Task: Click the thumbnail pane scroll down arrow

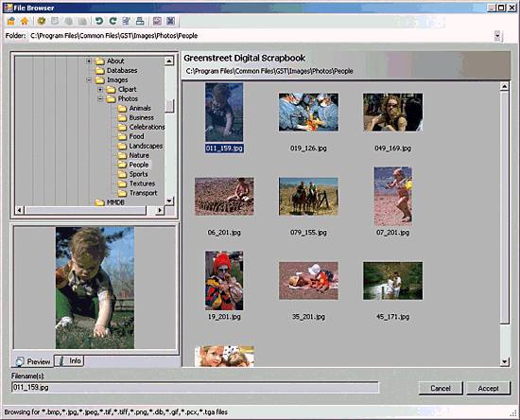Action: coord(505,361)
